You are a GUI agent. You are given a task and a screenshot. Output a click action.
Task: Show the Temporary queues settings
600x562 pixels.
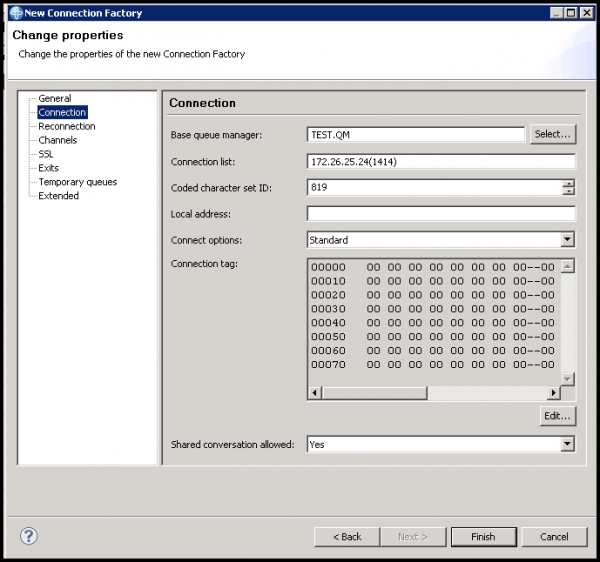coord(77,182)
